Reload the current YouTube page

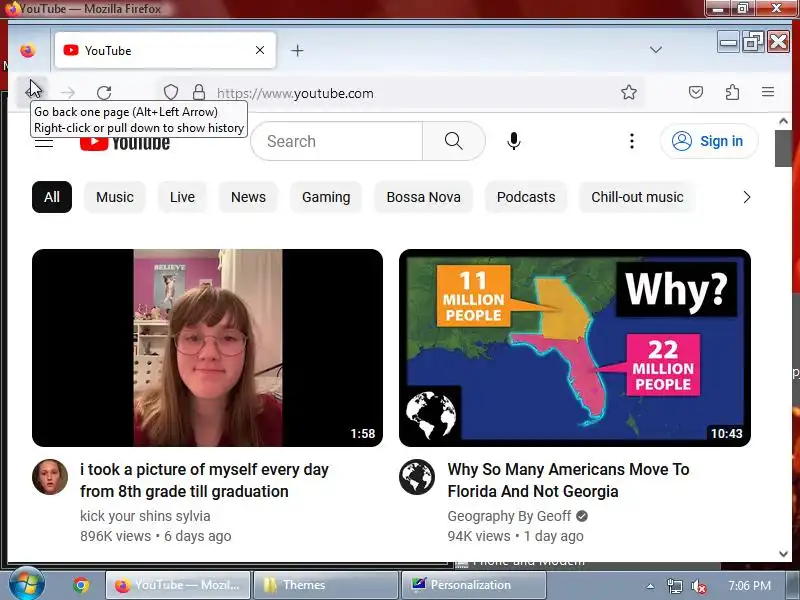(104, 93)
